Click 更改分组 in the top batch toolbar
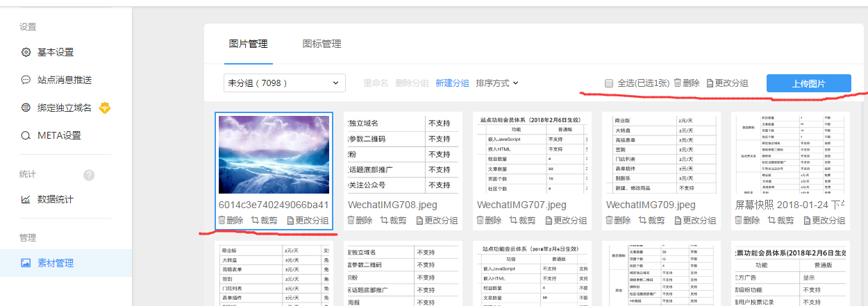Image resolution: width=868 pixels, height=306 pixels. 727,83
